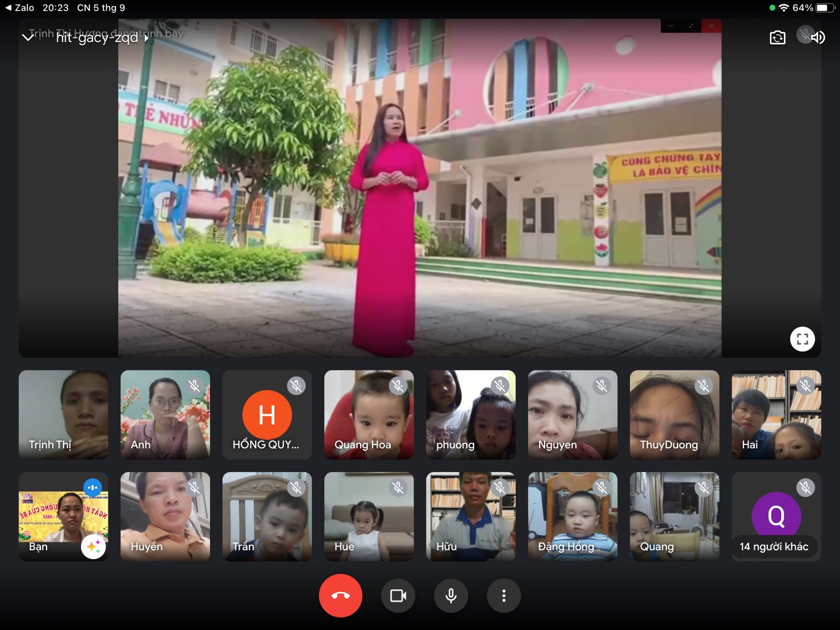
Task: Tap muted mic icon on Hữu's tile
Action: (500, 487)
